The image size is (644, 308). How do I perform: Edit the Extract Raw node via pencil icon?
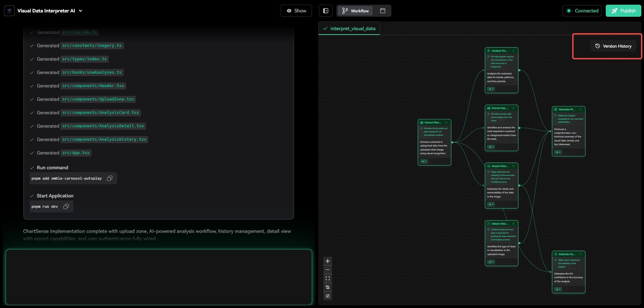click(x=446, y=123)
